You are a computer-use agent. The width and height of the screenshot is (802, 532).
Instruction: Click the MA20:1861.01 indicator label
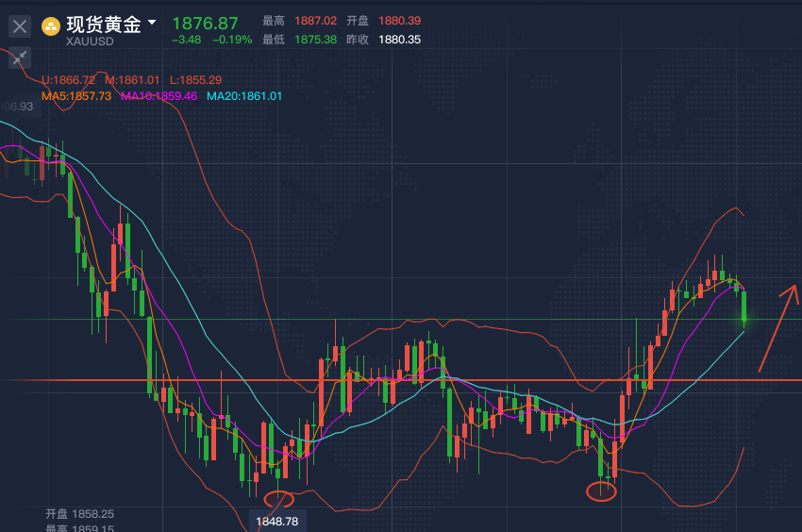click(x=244, y=96)
